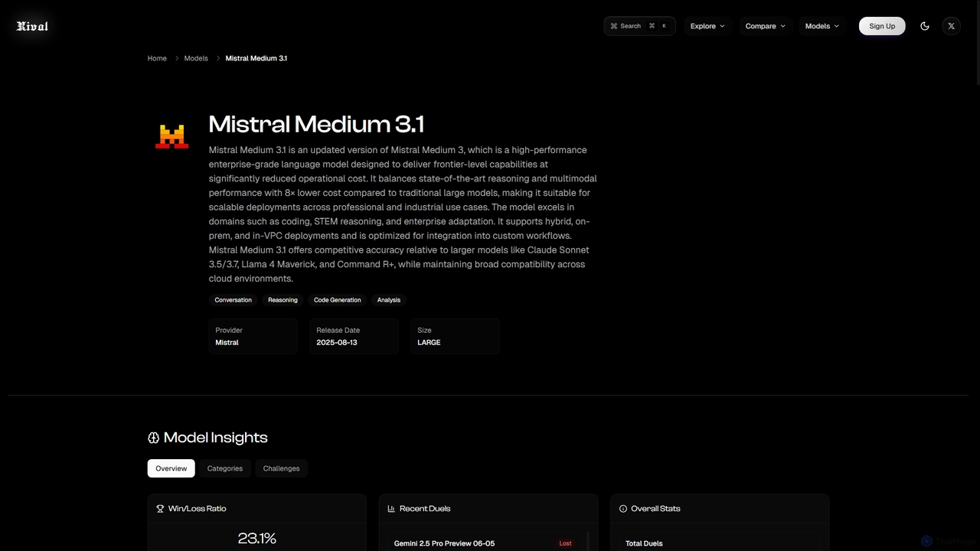Click the Recent Duels list scrollbar
The width and height of the screenshot is (980, 551).
click(x=588, y=542)
